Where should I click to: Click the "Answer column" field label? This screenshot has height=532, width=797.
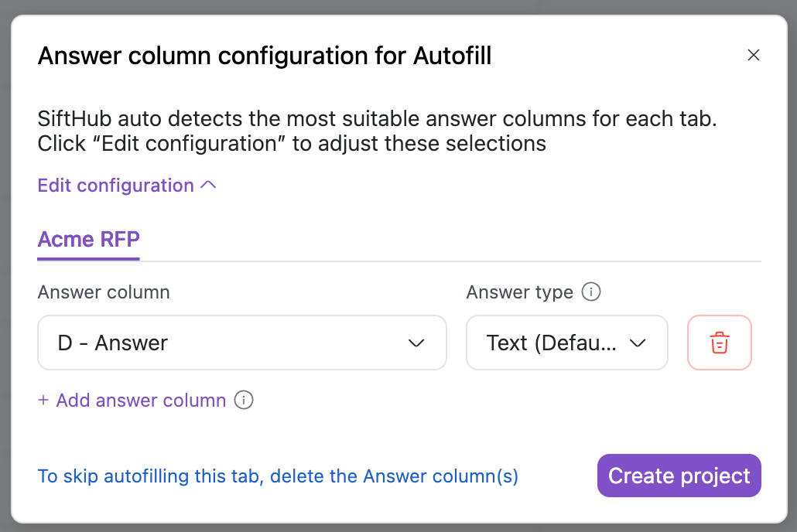(104, 292)
